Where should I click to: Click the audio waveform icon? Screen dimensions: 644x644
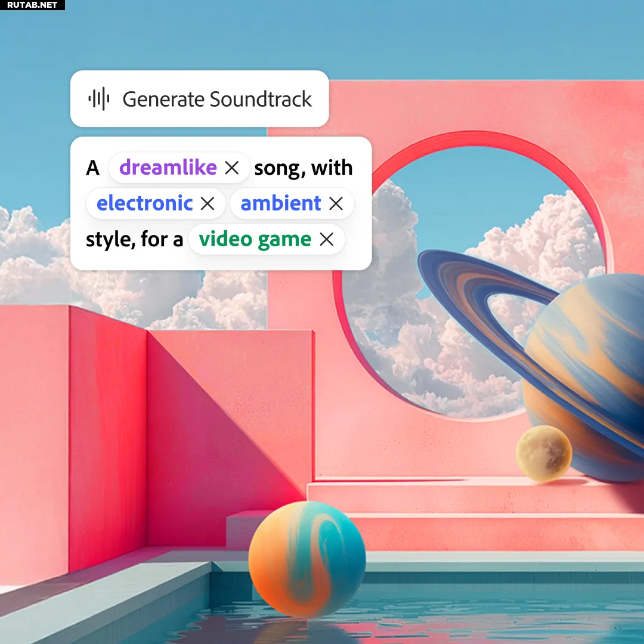[99, 98]
